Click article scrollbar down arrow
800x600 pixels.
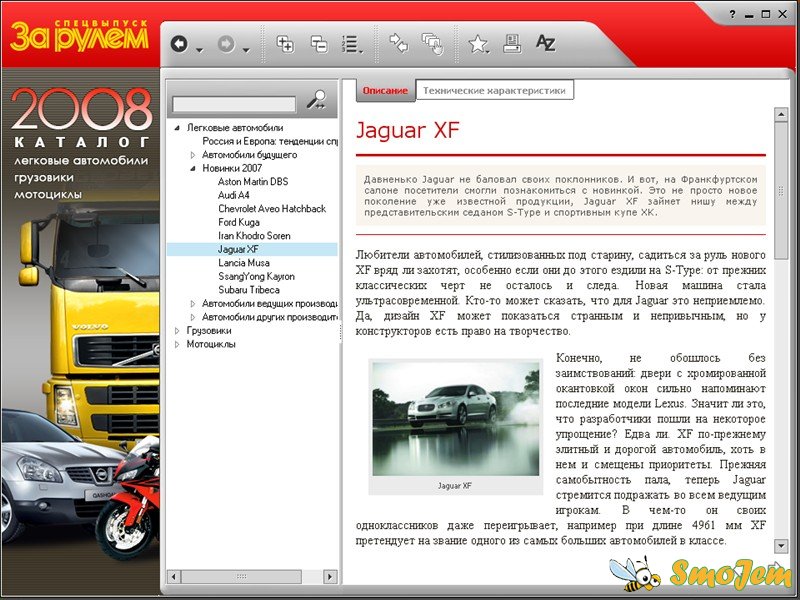tap(781, 545)
